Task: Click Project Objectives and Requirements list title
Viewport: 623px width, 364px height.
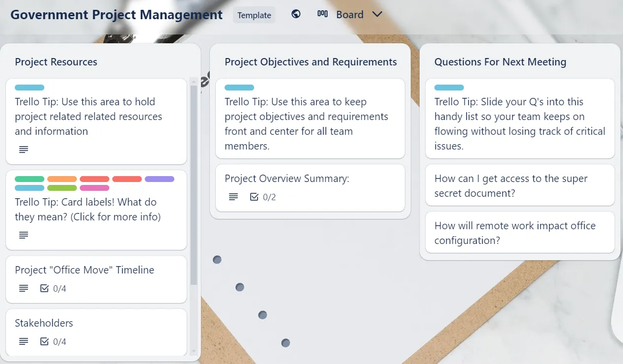Action: [x=311, y=62]
